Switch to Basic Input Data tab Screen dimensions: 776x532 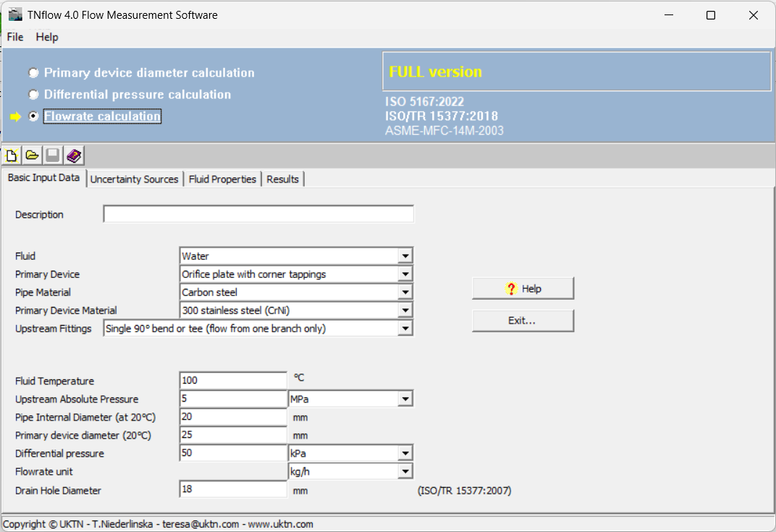click(x=43, y=177)
